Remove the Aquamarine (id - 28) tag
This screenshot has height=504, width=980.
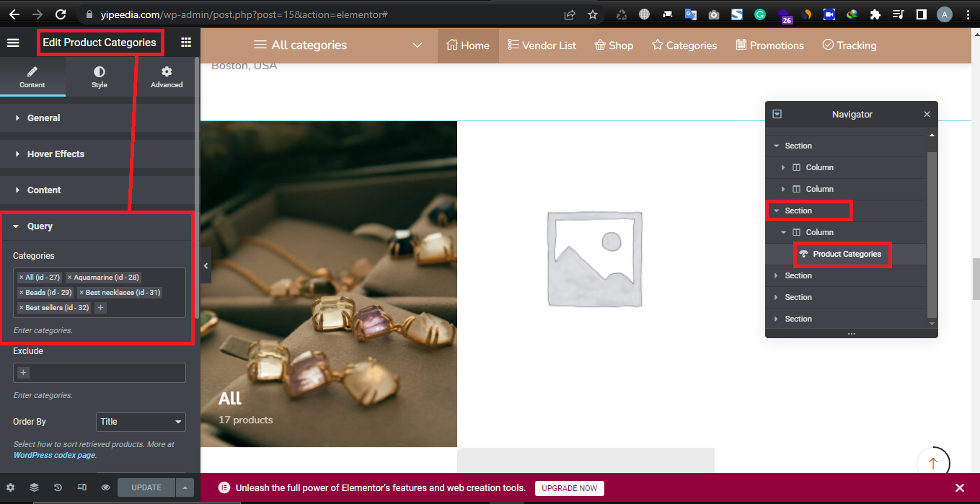coord(70,277)
